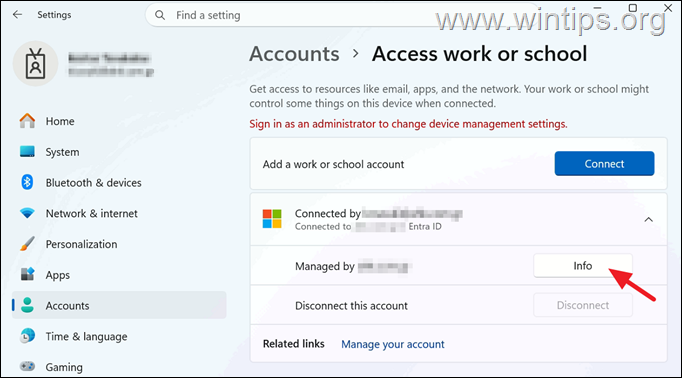682x378 pixels.
Task: Open Info for managed account
Action: pos(583,265)
